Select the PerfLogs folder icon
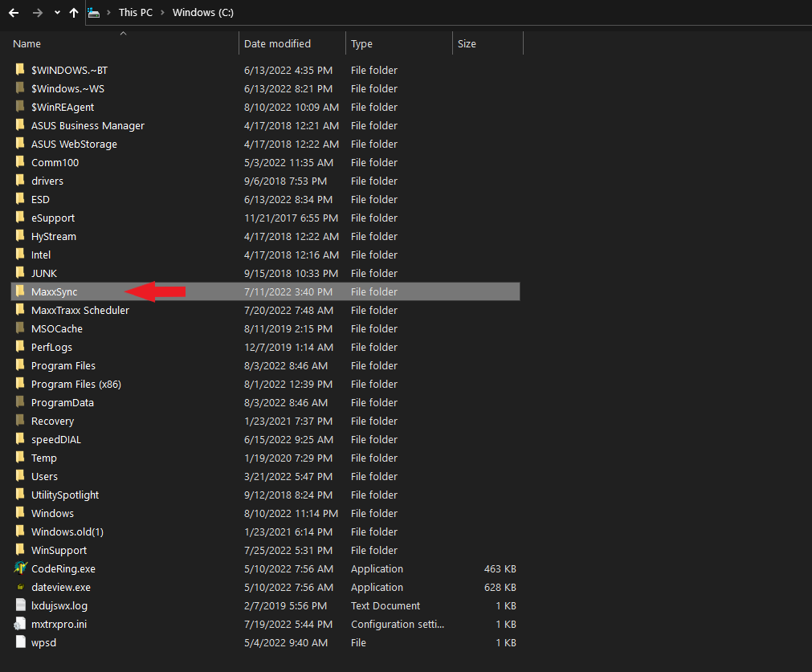The height and width of the screenshot is (672, 812). 20,346
